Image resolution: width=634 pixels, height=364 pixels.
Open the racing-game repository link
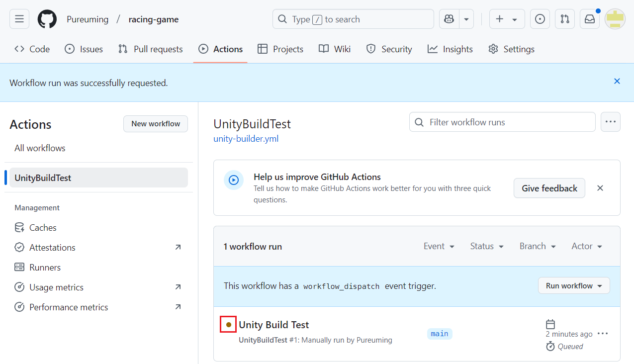click(x=154, y=19)
